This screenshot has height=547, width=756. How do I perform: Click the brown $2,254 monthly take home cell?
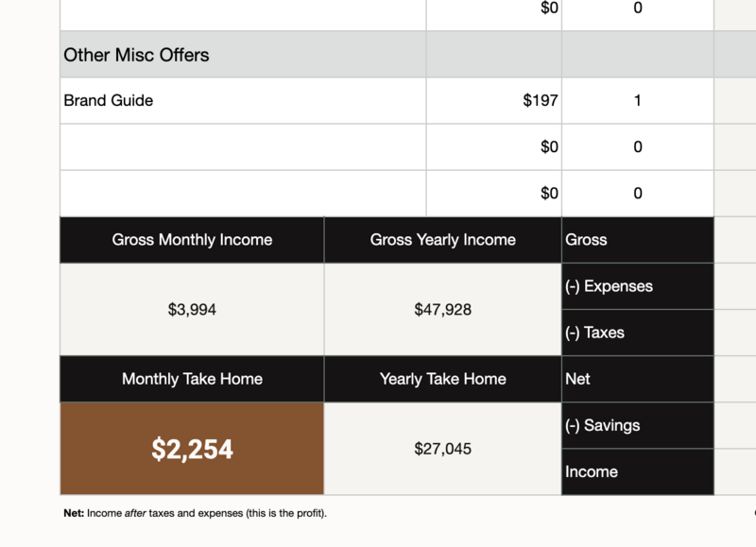192,450
